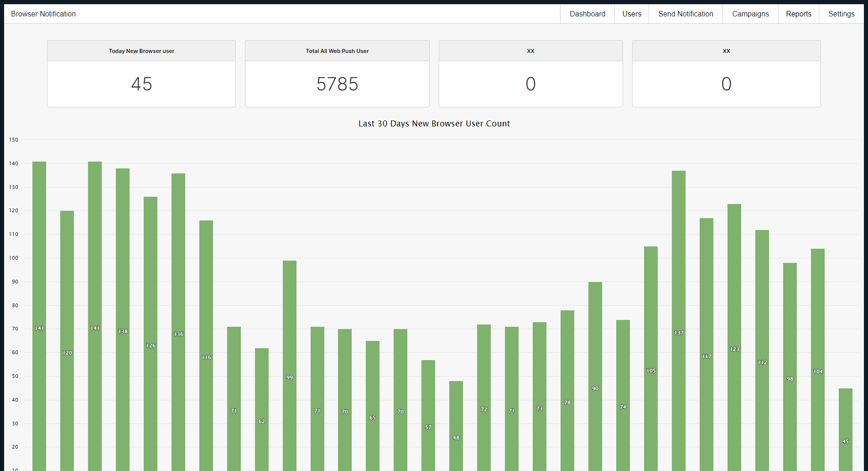Click the bar labeled 138
Image resolution: width=868 pixels, height=471 pixels.
[x=123, y=319]
